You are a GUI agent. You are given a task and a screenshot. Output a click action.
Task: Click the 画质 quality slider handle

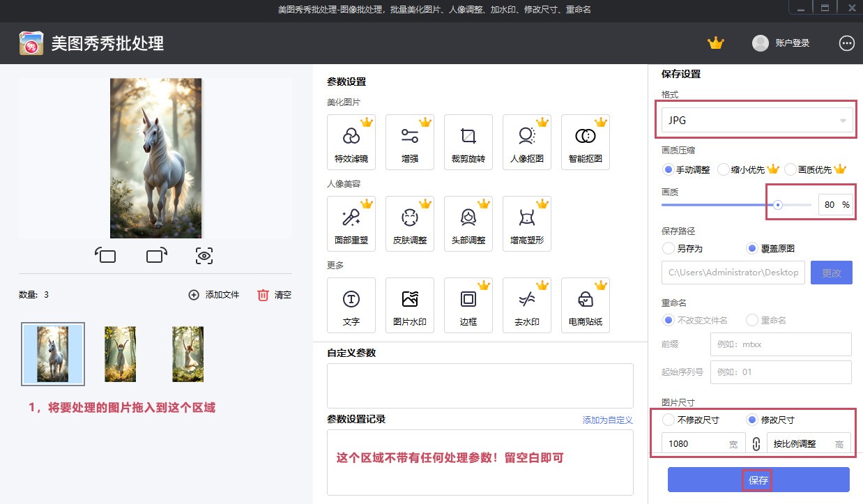click(778, 205)
